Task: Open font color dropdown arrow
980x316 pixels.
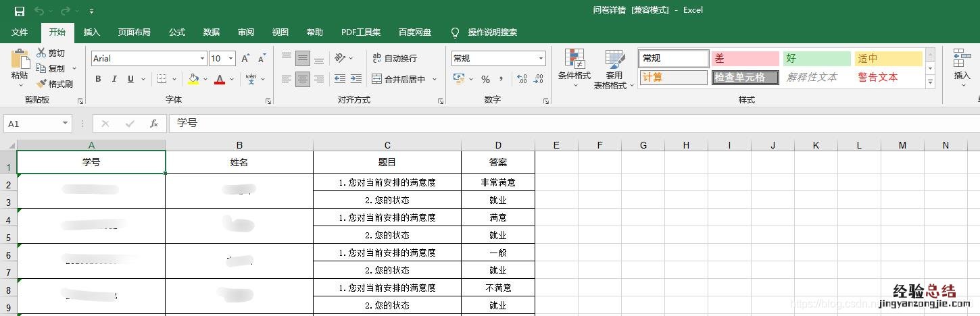Action: tap(231, 79)
